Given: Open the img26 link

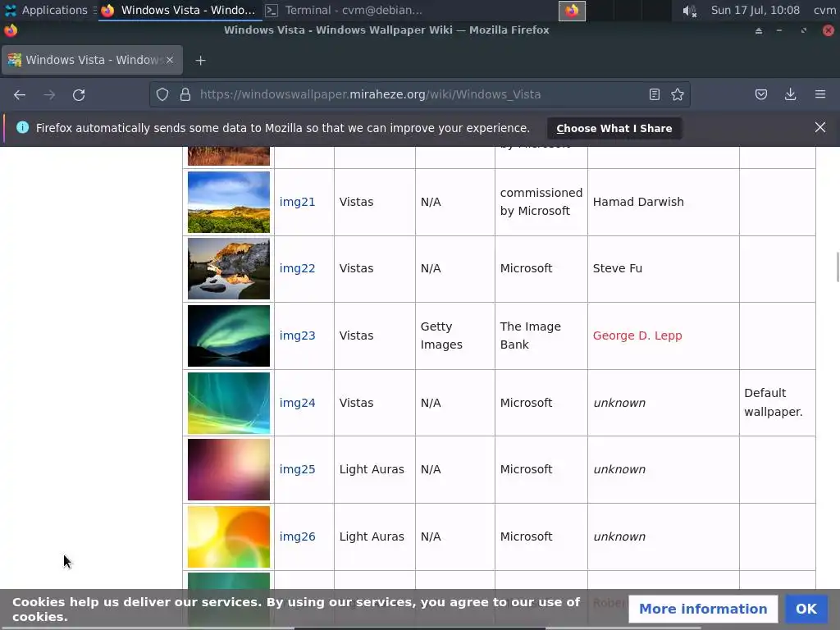Looking at the screenshot, I should [297, 536].
